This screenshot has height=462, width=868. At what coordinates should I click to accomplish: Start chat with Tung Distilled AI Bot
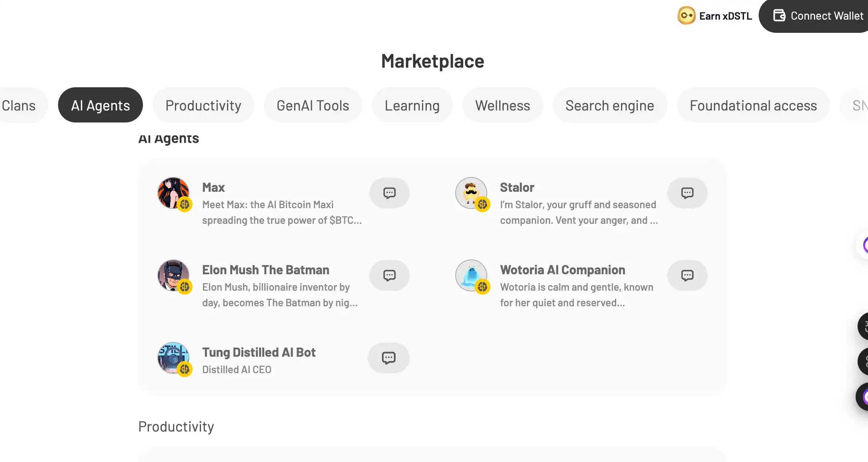tap(388, 358)
